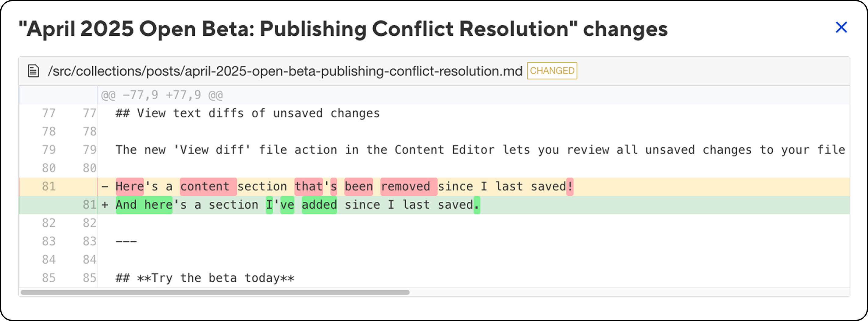Screen dimensions: 868x321
Task: Close the changes dialog with the X
Action: (x=841, y=27)
